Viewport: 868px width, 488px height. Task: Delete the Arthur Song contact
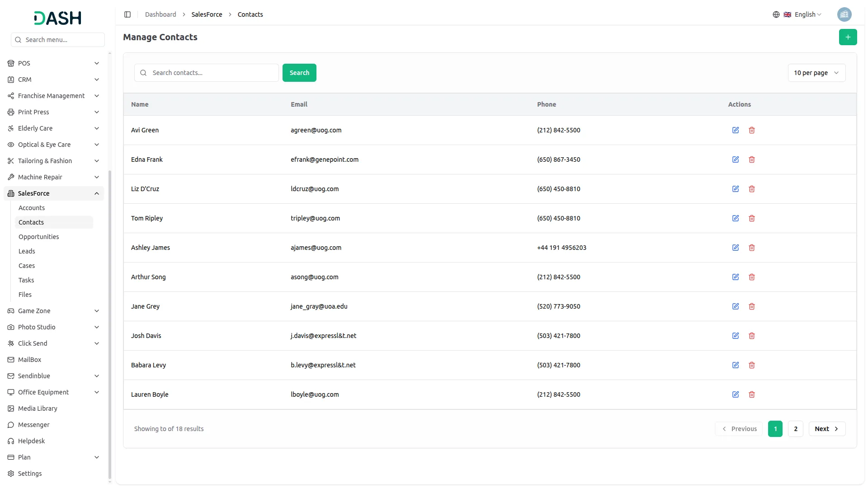(x=752, y=277)
